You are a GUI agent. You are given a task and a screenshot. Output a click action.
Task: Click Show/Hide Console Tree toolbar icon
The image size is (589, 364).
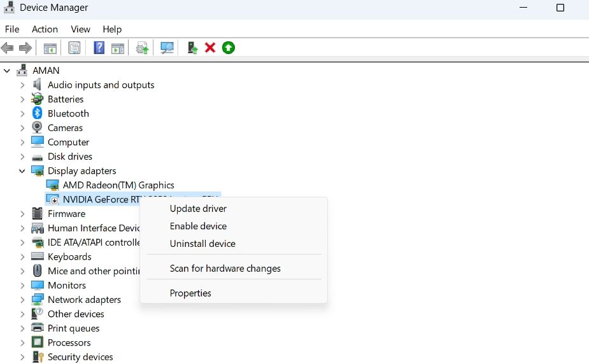(50, 48)
